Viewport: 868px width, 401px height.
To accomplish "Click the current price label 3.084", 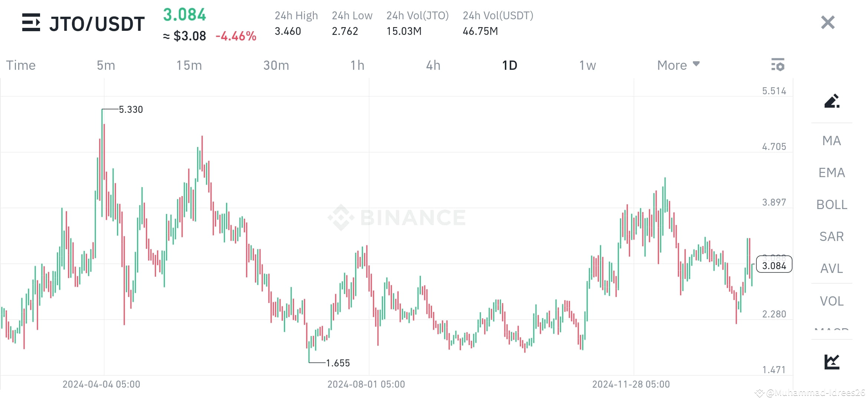I will [x=774, y=265].
